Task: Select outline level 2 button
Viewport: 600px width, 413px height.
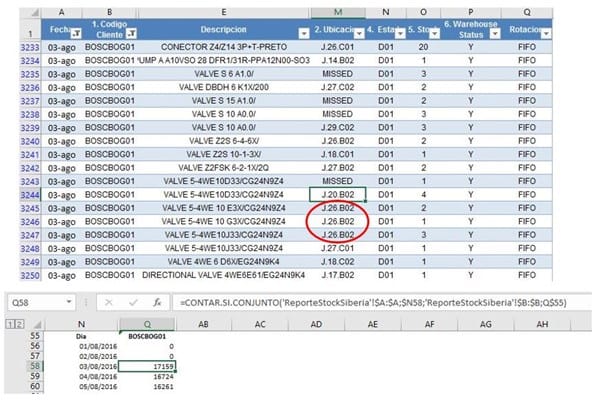Action: point(17,324)
